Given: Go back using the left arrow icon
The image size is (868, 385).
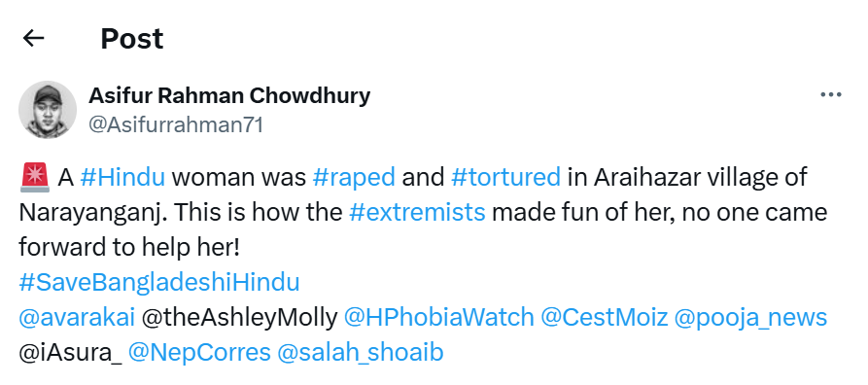Looking at the screenshot, I should [x=33, y=38].
